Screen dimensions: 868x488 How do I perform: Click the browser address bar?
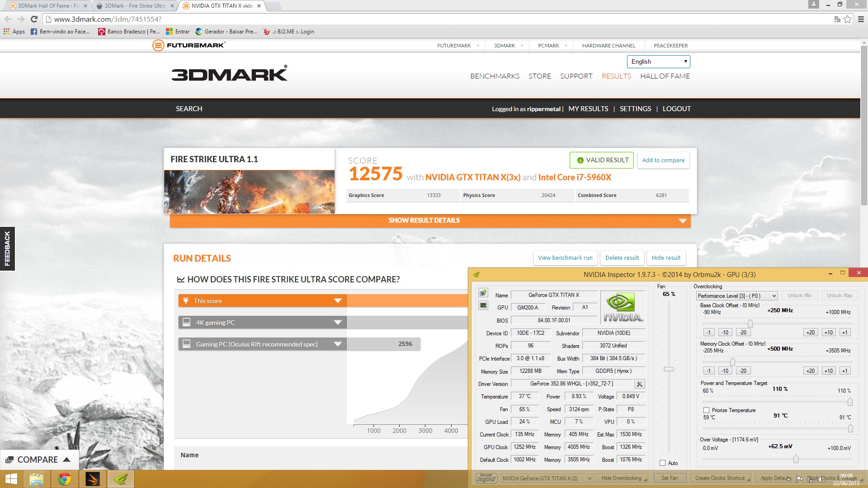pyautogui.click(x=439, y=19)
